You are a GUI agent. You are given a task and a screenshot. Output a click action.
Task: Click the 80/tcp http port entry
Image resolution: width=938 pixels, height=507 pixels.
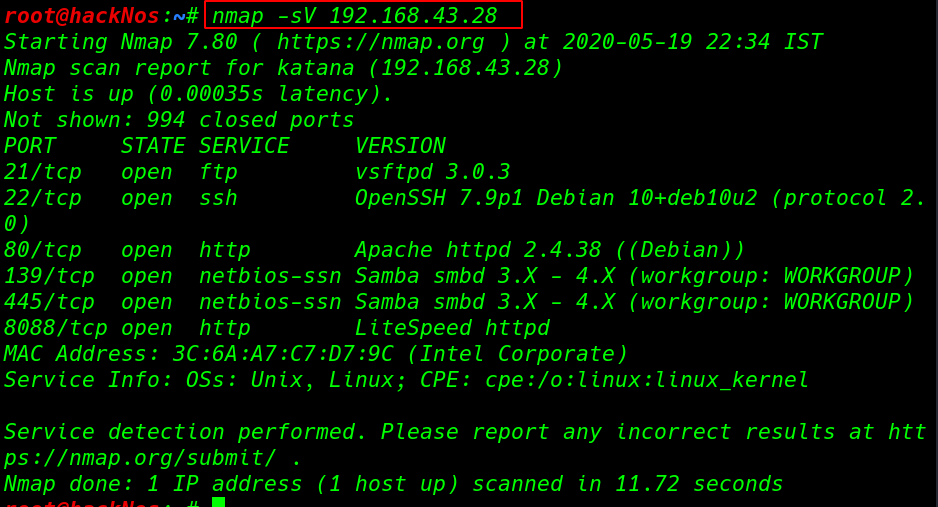pos(42,250)
